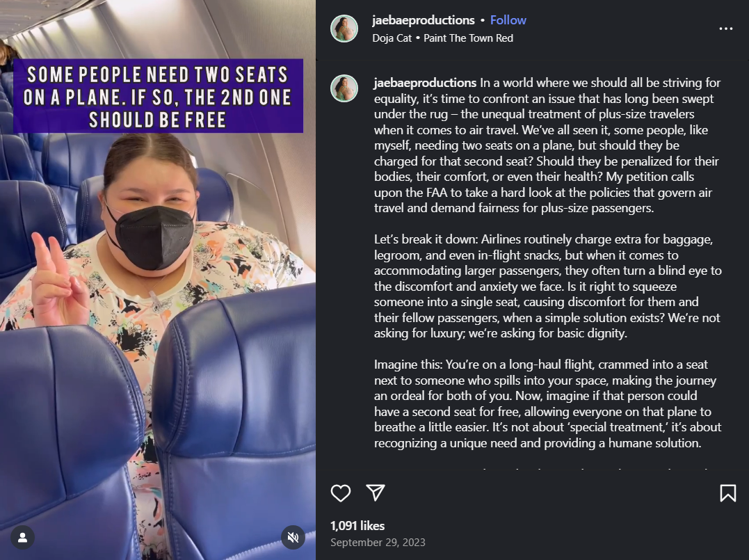The image size is (749, 560).
Task: Save the post with the bookmark icon
Action: tap(727, 493)
